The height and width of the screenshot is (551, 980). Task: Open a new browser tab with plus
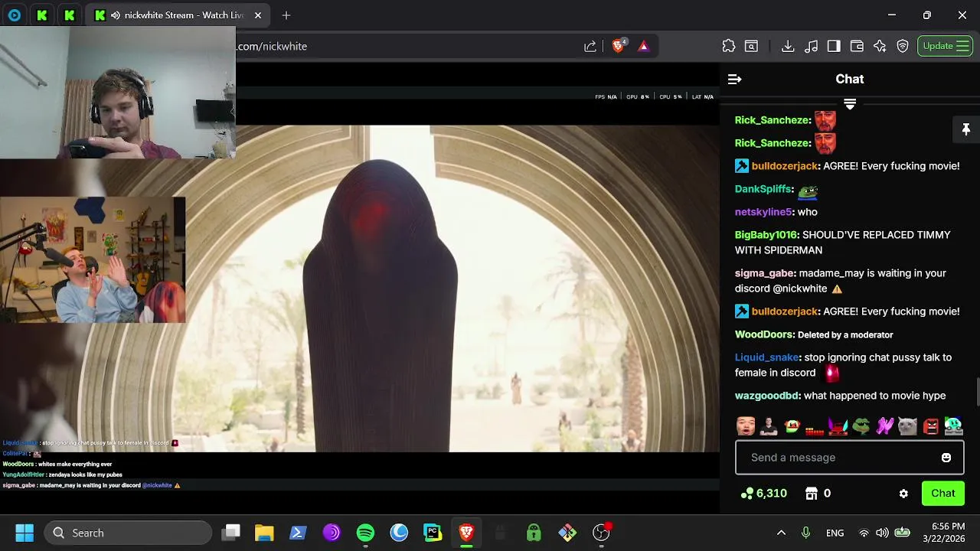tap(286, 15)
